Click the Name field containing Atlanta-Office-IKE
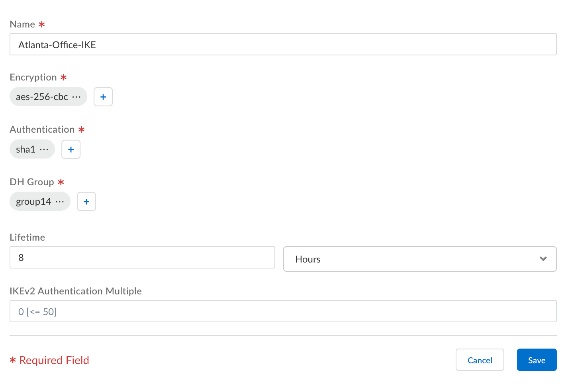Image resolution: width=564 pixels, height=392 pixels. [x=283, y=45]
